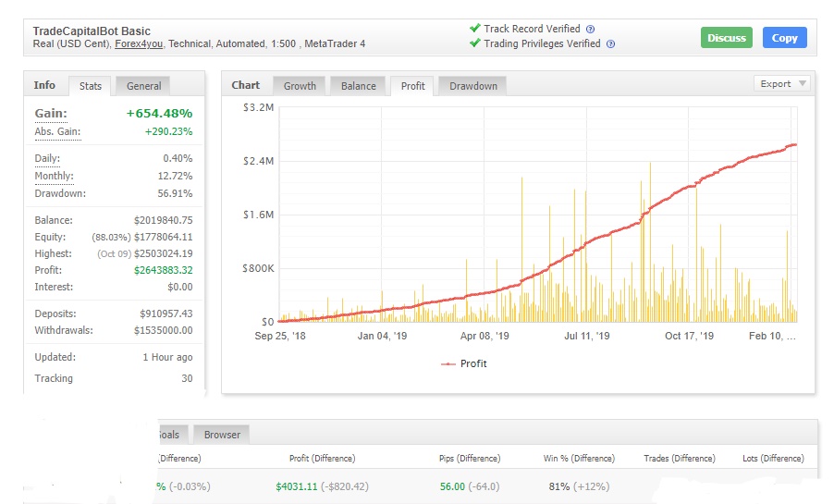Switch to the Stats tab
This screenshot has height=504, width=834.
[90, 86]
